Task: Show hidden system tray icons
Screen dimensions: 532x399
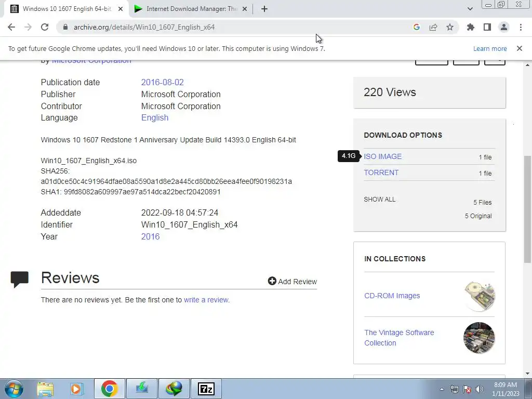Action: (x=442, y=389)
